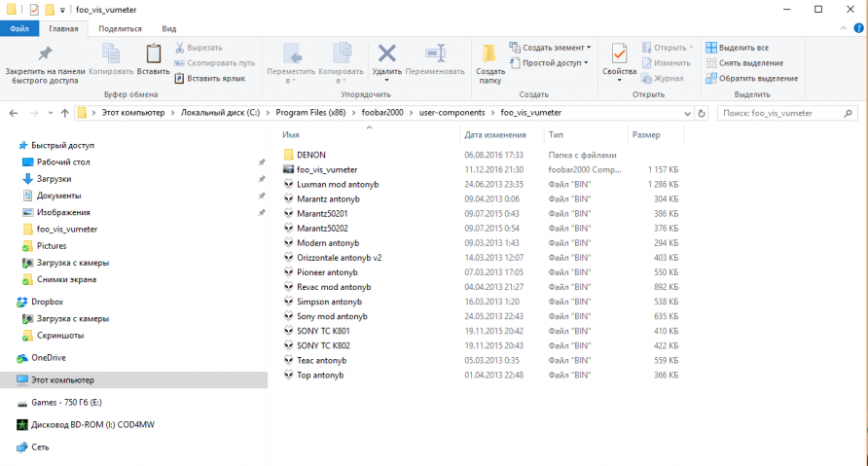Click the Dropbox icon in navigation pane

23,302
